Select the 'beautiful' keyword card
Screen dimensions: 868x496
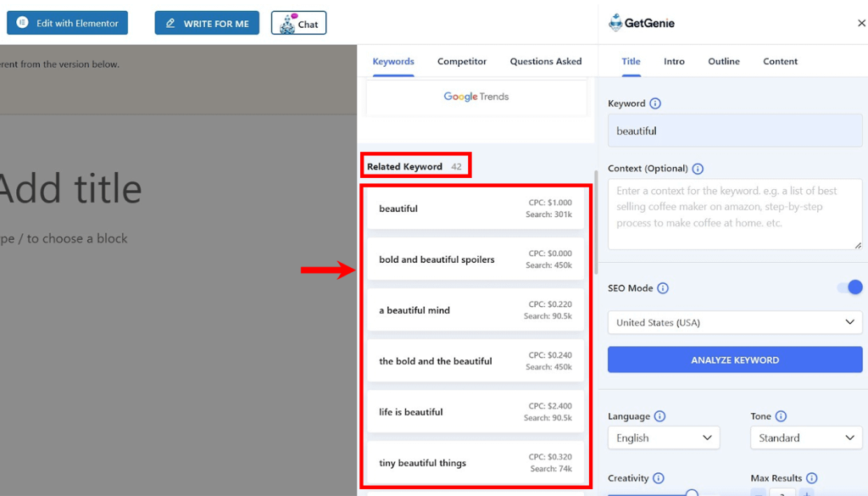point(476,209)
